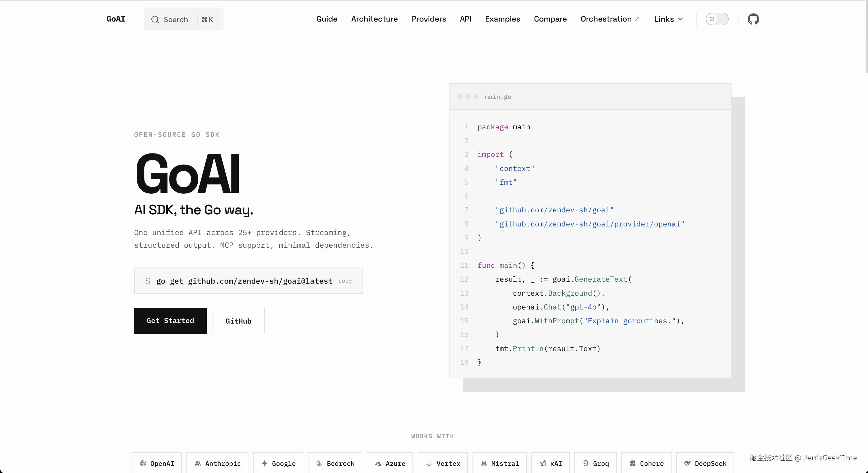
Task: Expand the Links dropdown menu
Action: click(x=669, y=19)
